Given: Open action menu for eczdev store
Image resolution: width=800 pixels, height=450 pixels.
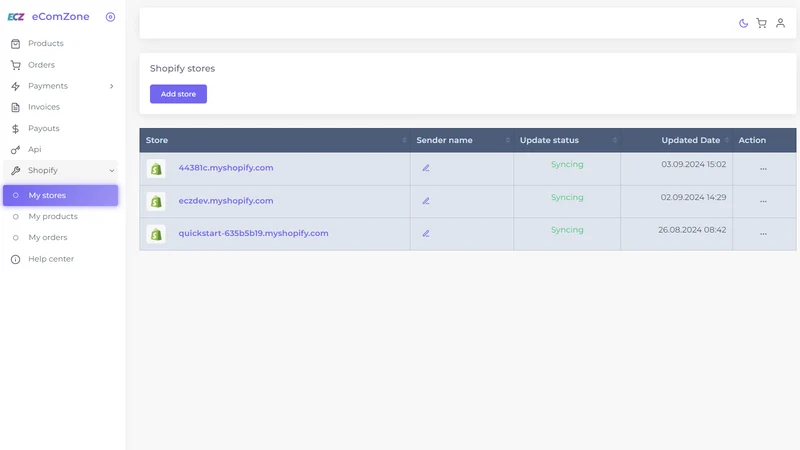Looking at the screenshot, I should coord(763,202).
